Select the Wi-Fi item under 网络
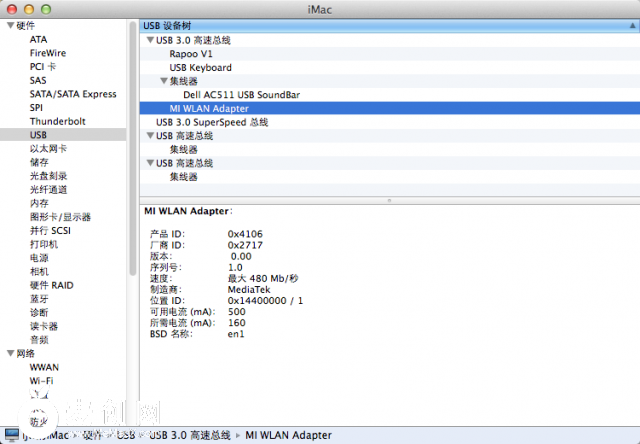This screenshot has height=444, width=640. click(x=42, y=381)
